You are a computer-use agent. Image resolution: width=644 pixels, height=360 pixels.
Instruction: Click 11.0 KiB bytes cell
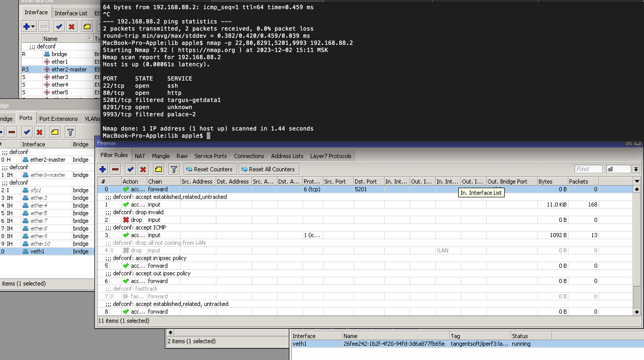(x=553, y=204)
